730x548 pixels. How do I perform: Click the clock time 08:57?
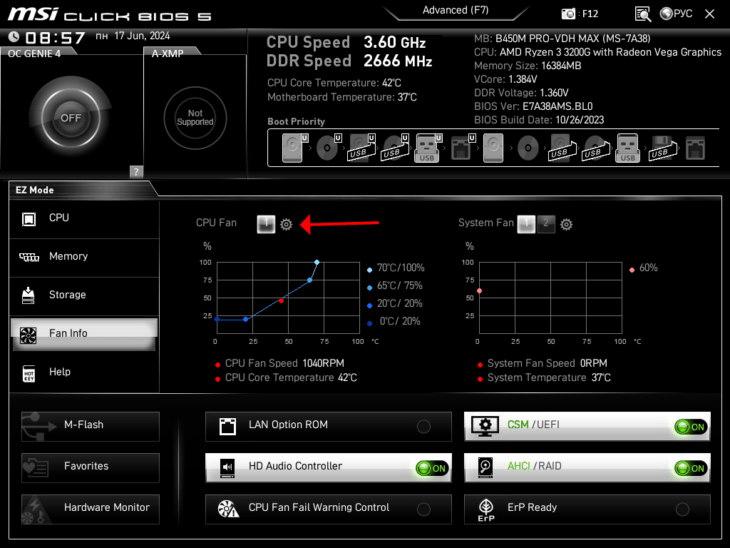55,38
